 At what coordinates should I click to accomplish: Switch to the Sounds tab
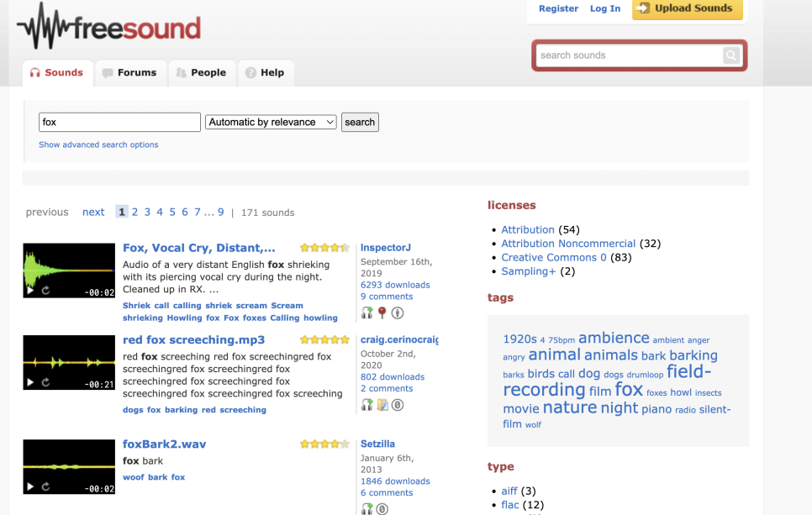[57, 72]
